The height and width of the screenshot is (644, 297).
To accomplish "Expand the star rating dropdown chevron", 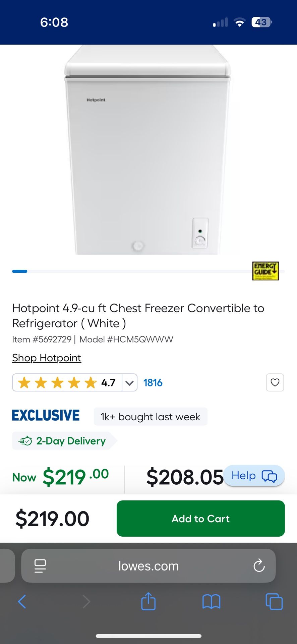I will 129,383.
